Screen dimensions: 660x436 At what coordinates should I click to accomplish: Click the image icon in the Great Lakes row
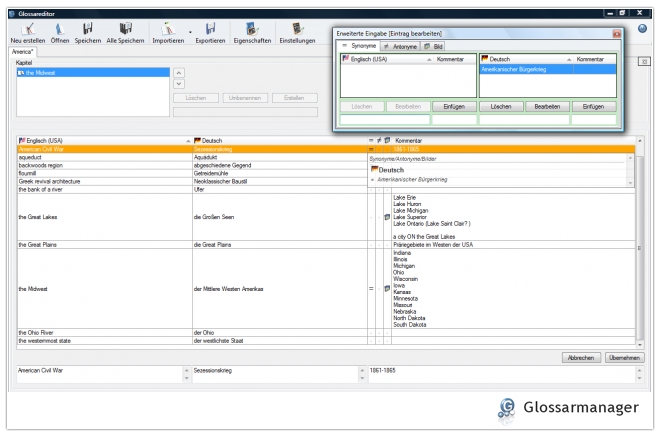386,215
